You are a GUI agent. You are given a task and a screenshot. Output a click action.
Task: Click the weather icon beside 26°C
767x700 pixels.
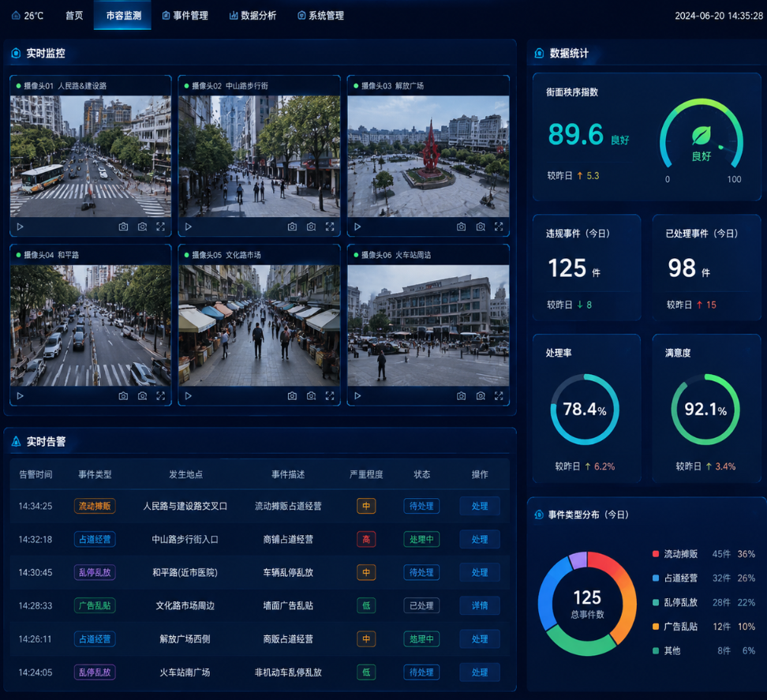click(16, 16)
